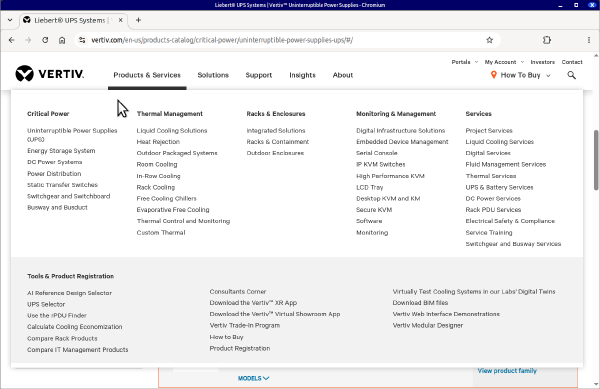Open Free Cooling Chillers

(166, 199)
